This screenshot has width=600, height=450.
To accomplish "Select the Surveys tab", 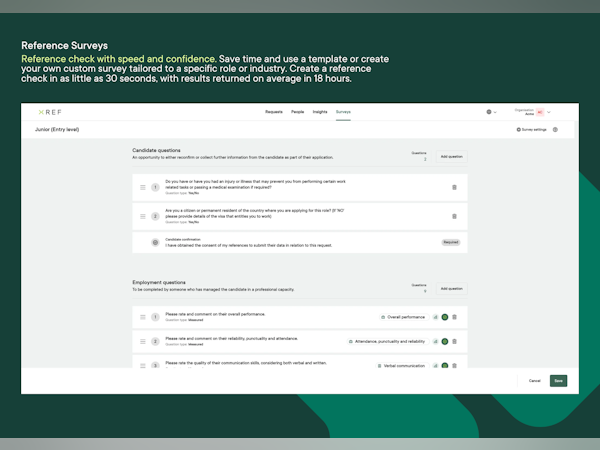I will click(343, 112).
